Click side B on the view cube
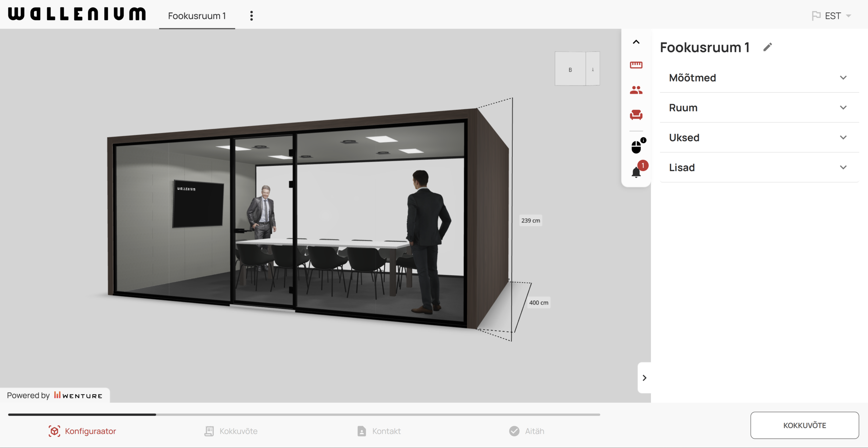This screenshot has width=868, height=448. click(570, 70)
